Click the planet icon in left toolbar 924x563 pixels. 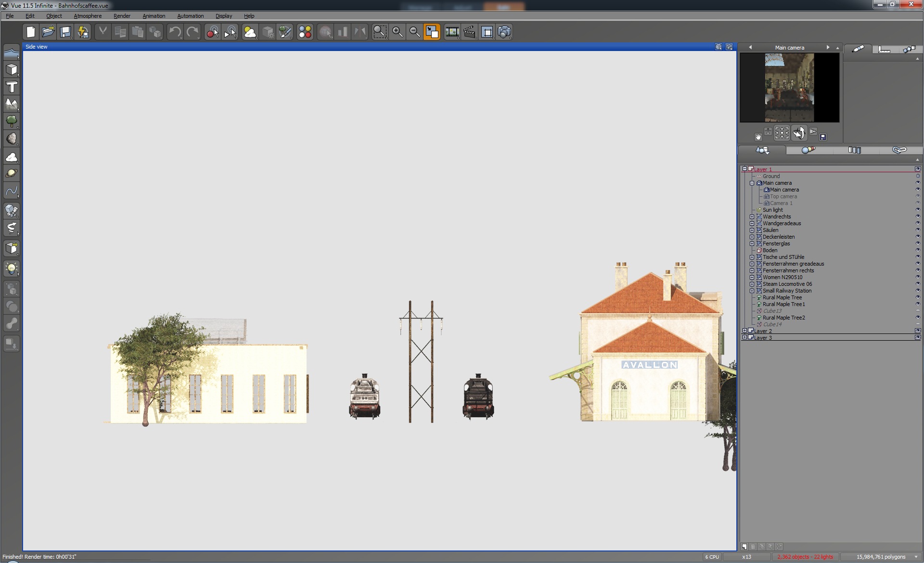(x=12, y=173)
